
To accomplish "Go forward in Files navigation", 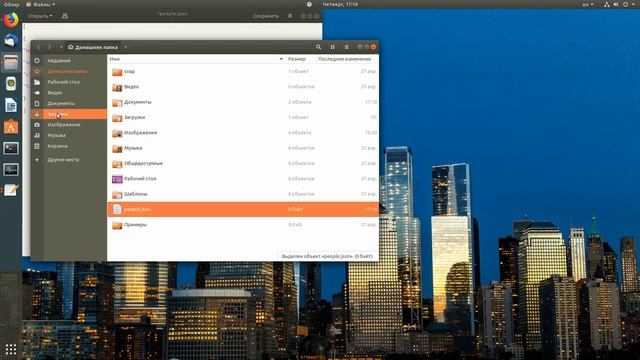I will coord(49,47).
